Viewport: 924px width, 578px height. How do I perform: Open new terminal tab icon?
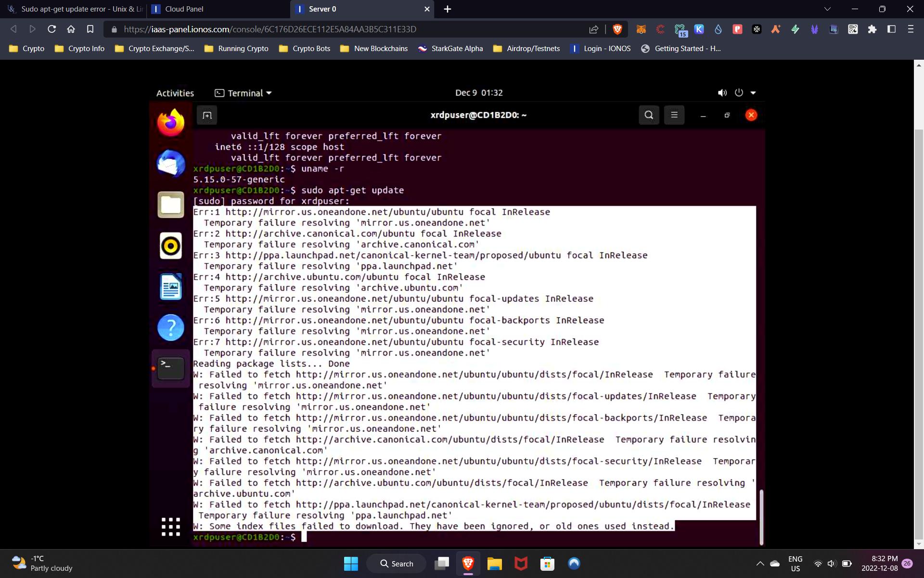(207, 115)
